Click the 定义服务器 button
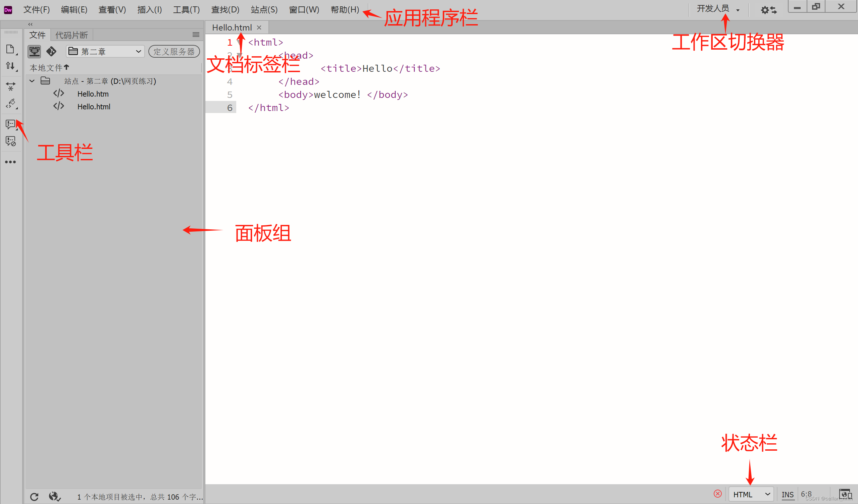 [x=173, y=51]
